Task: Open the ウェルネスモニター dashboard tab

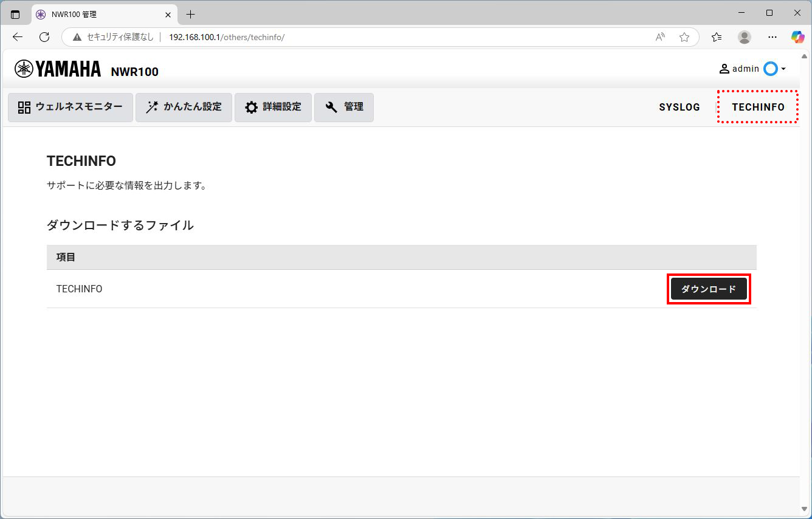Action: [x=71, y=108]
